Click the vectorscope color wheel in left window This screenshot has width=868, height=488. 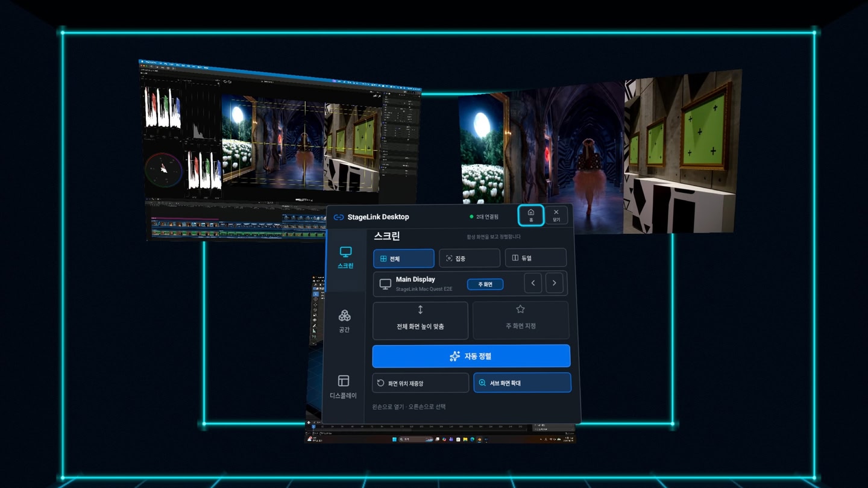coord(163,170)
